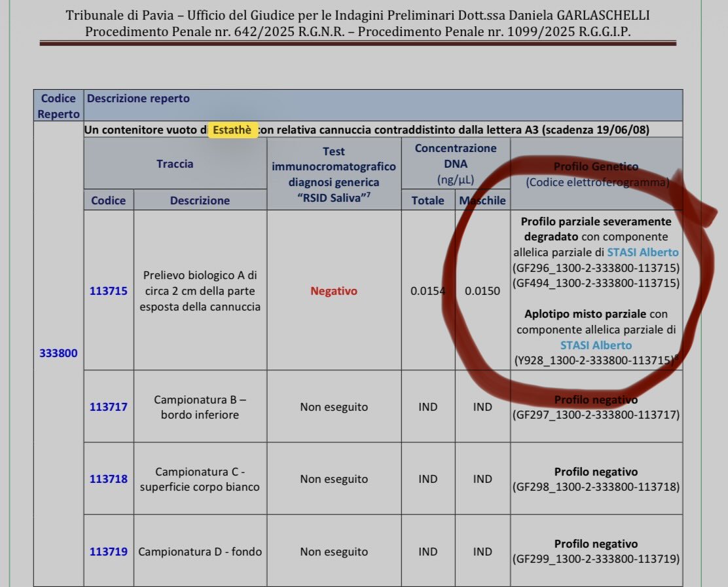
Task: Click code 'GF297_1300-2-333800-113717'
Action: [596, 415]
